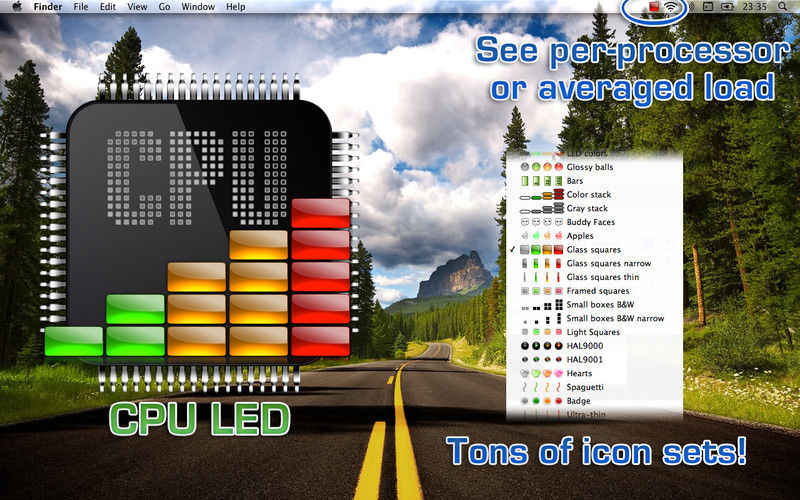Open the View menu
The width and height of the screenshot is (800, 500).
click(x=138, y=7)
